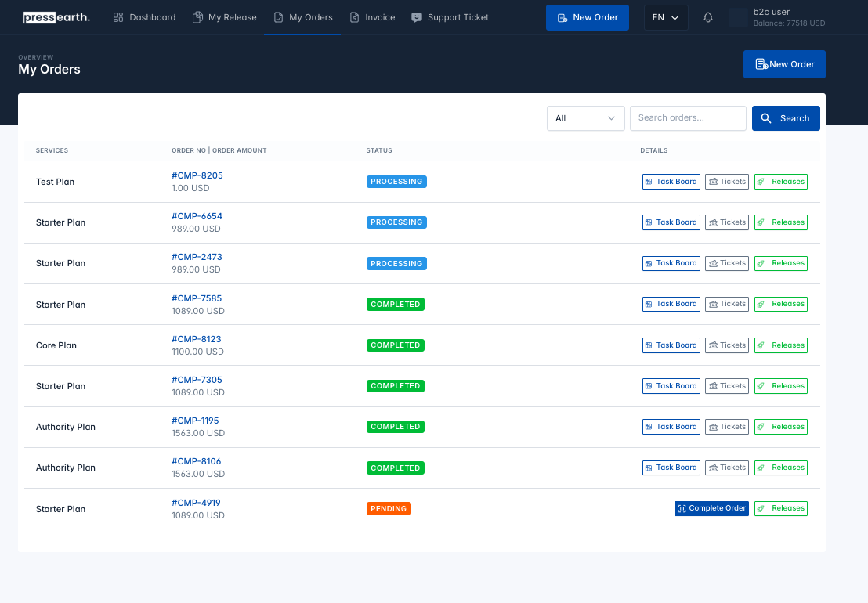Open Tickets for order CMP-8123
868x603 pixels.
[727, 345]
